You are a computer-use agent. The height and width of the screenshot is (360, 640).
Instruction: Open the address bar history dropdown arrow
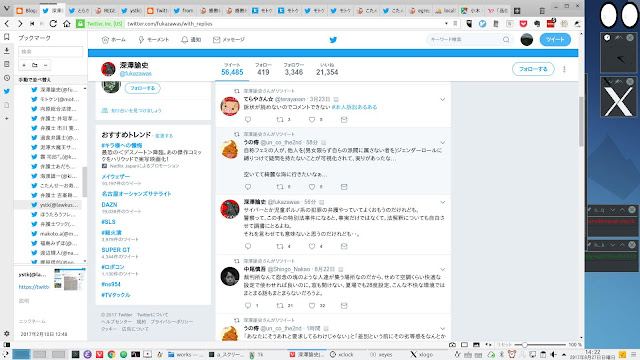(x=446, y=24)
